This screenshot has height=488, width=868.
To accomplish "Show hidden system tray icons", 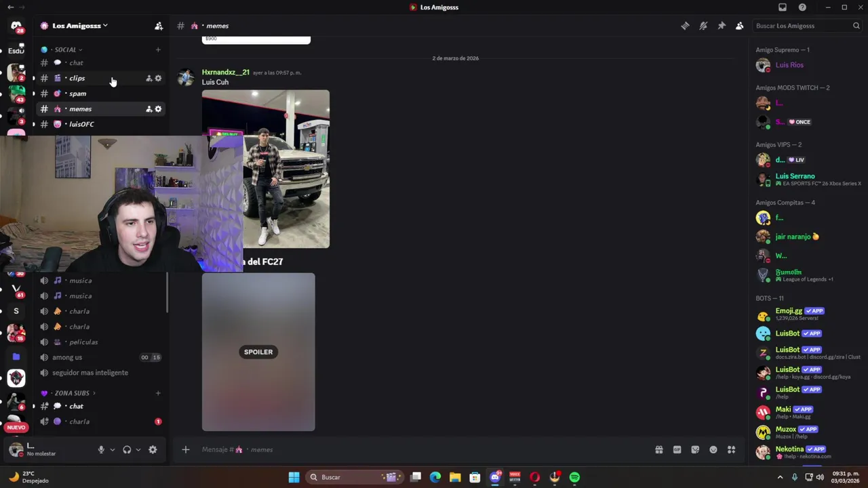I will point(780,477).
